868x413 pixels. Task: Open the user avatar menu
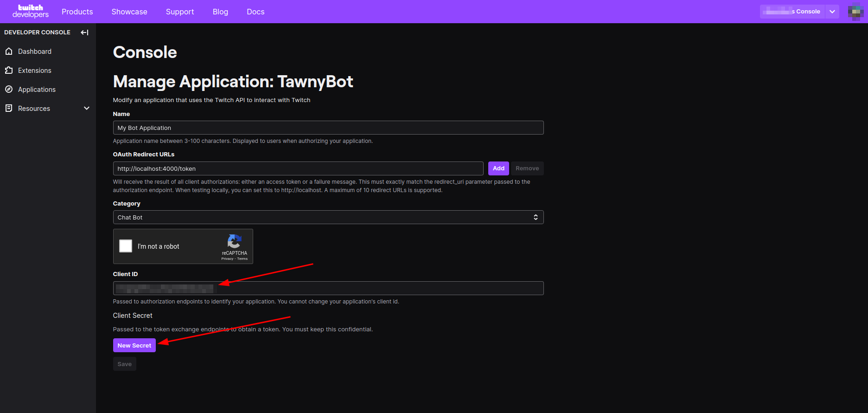tap(855, 12)
